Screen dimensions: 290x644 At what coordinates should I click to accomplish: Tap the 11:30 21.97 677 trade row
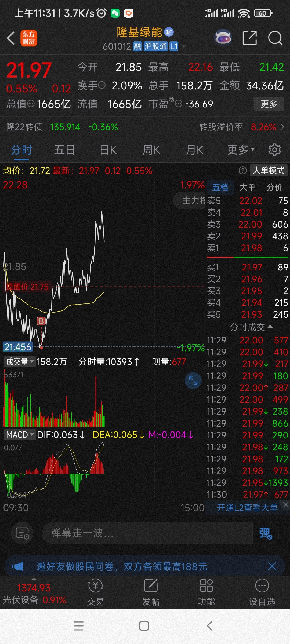(247, 494)
